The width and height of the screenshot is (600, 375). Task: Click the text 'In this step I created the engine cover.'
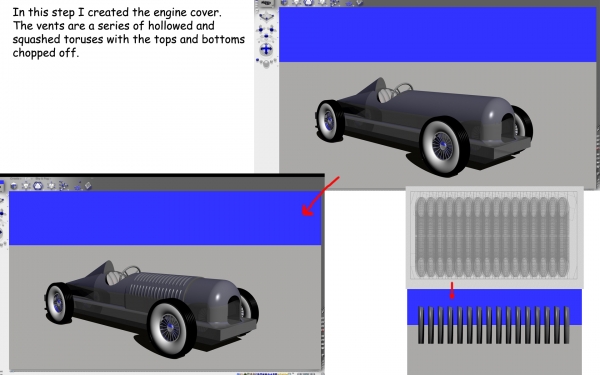point(117,12)
